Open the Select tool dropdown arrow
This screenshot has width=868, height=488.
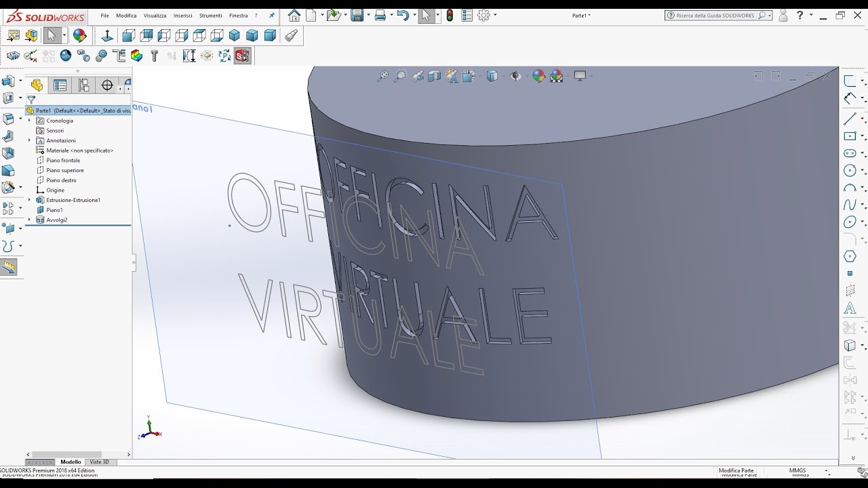[64, 35]
